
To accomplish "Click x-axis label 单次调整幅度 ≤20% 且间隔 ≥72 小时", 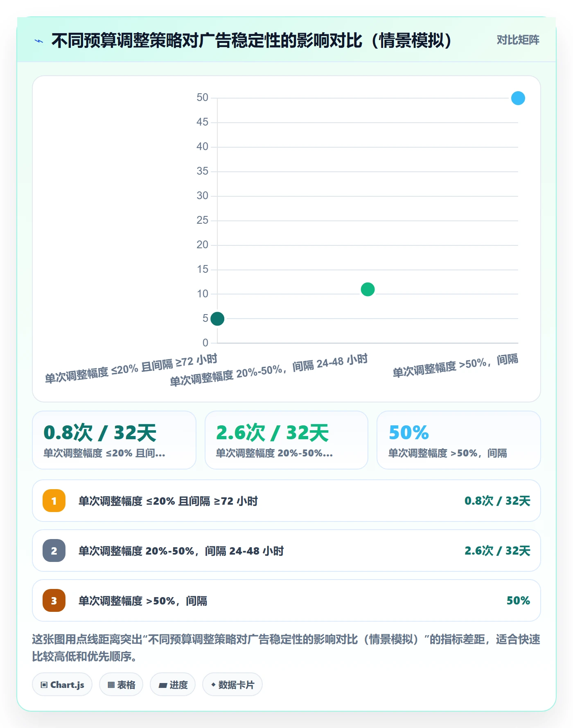I will pyautogui.click(x=131, y=368).
